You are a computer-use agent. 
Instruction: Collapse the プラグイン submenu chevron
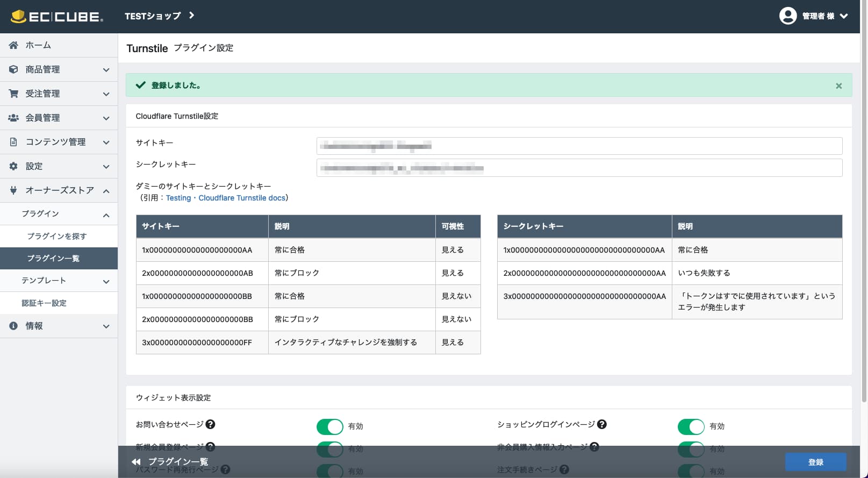106,215
